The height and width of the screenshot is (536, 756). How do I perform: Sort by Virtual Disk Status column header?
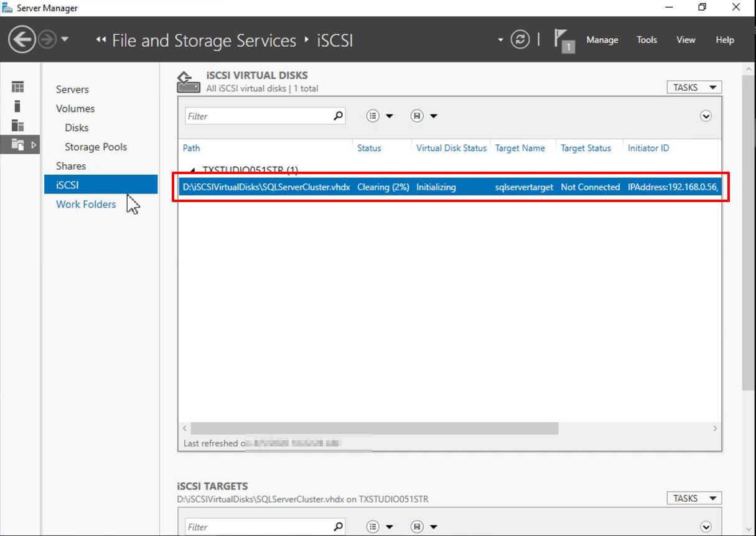point(451,148)
